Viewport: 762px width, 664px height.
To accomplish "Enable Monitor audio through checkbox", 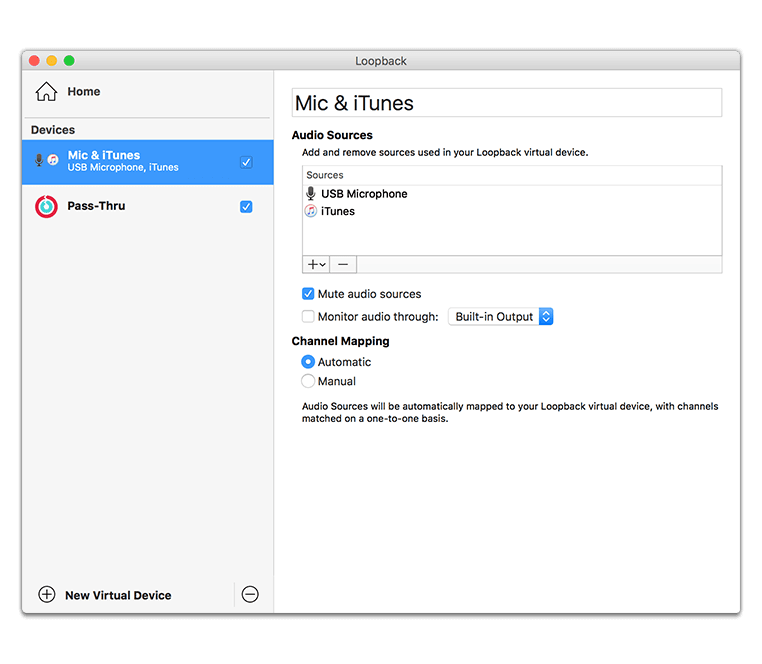I will (x=308, y=316).
